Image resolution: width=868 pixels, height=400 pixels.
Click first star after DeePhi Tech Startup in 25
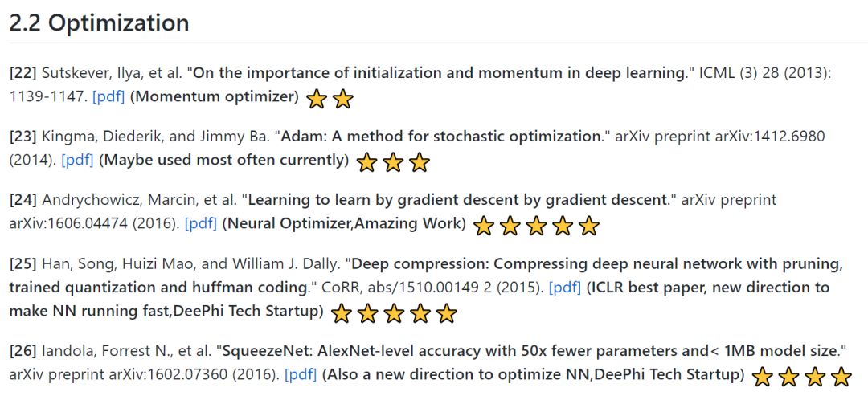coord(341,314)
